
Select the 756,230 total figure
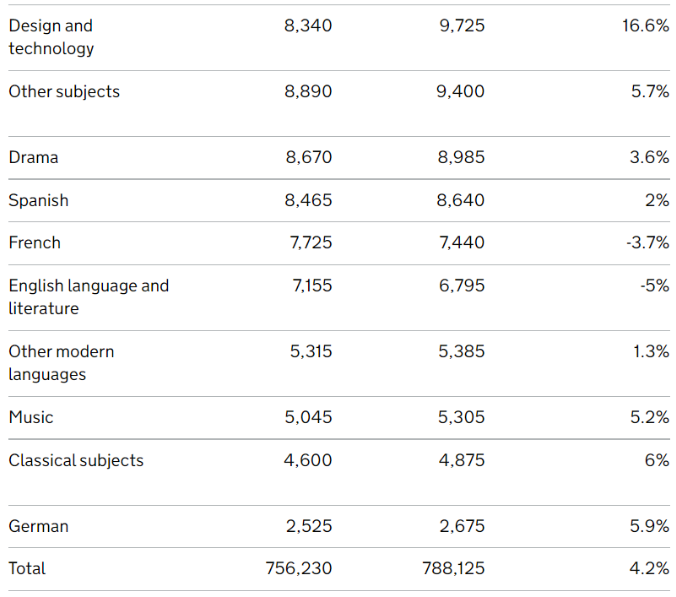click(x=297, y=569)
